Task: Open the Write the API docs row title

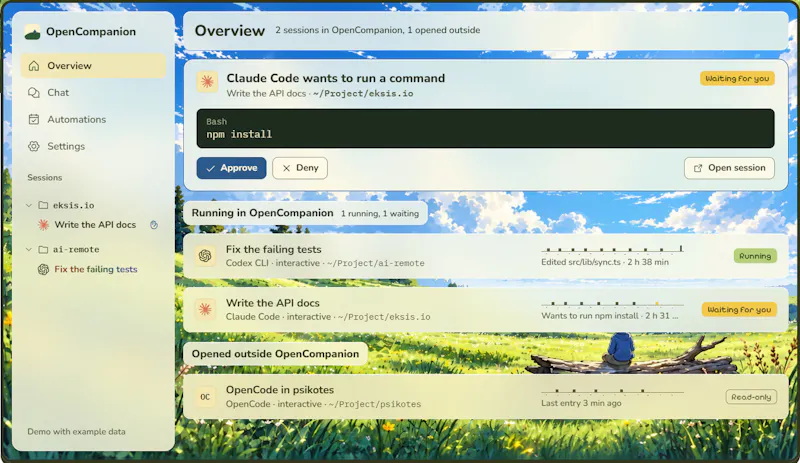Action: [x=272, y=303]
